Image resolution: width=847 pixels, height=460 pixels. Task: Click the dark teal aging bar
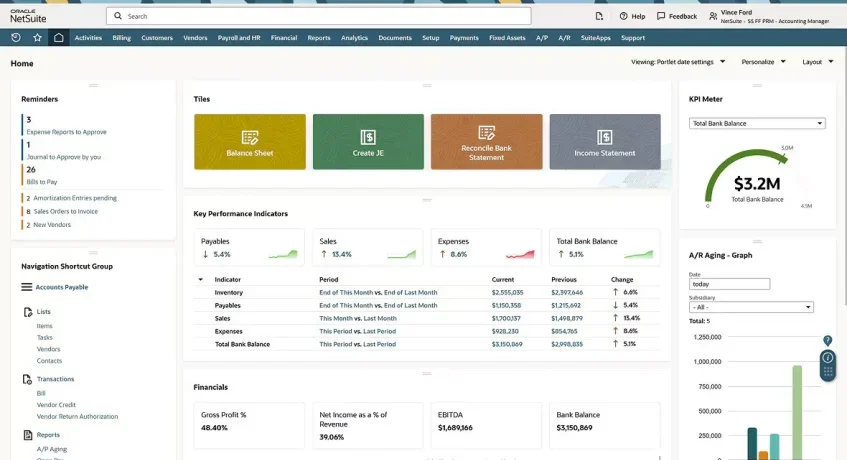[x=752, y=444]
